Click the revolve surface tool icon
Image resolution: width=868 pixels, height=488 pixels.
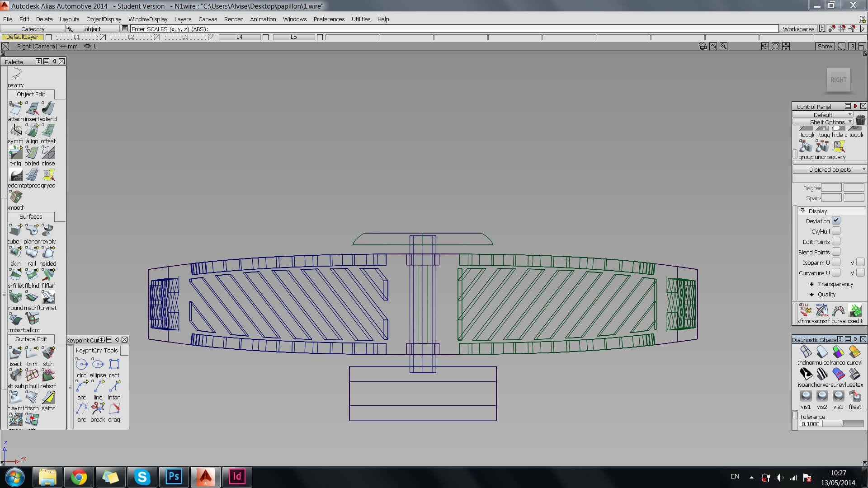pyautogui.click(x=48, y=231)
